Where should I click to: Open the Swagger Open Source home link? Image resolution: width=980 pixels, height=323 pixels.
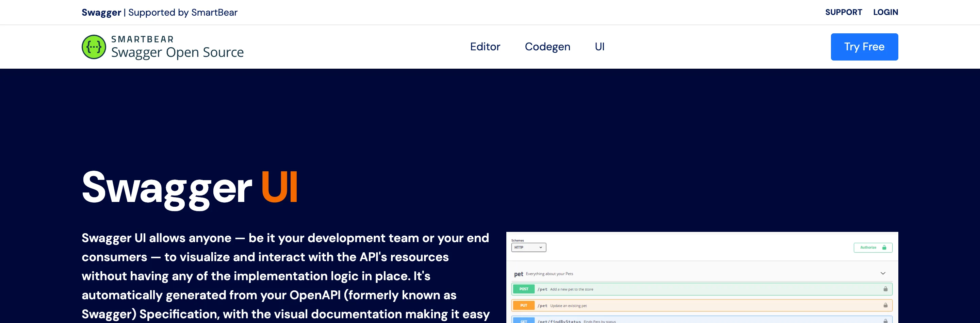(x=162, y=47)
